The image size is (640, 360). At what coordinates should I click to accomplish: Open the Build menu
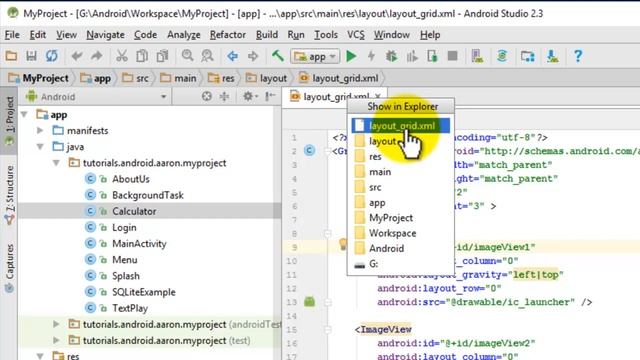point(267,35)
